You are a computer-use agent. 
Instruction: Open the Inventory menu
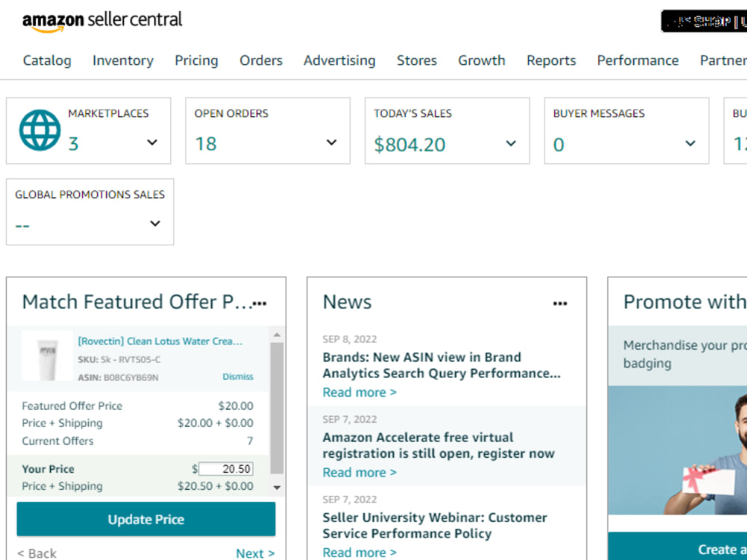[123, 60]
